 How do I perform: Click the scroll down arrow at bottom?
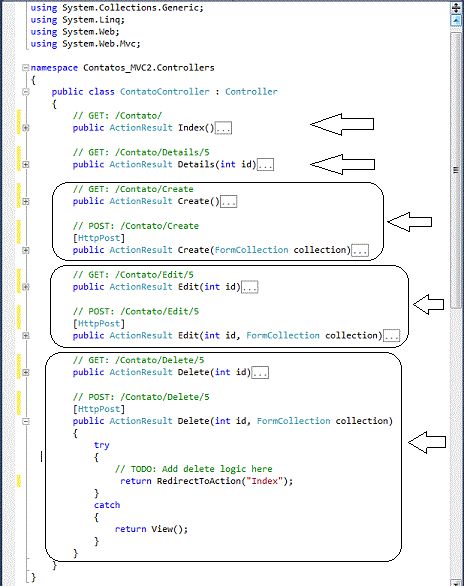click(x=456, y=582)
